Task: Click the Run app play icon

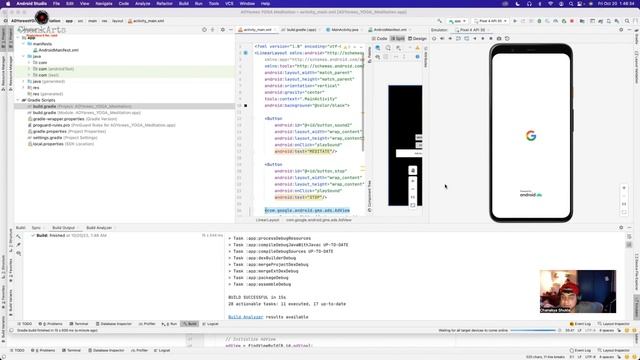Action: 515,21
